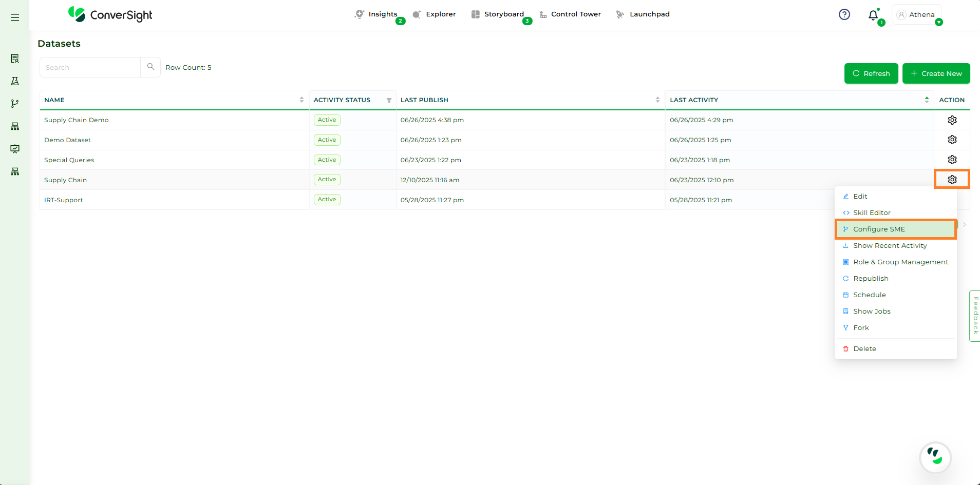This screenshot has width=980, height=485.
Task: Open the Activity Status column filter
Action: (389, 100)
